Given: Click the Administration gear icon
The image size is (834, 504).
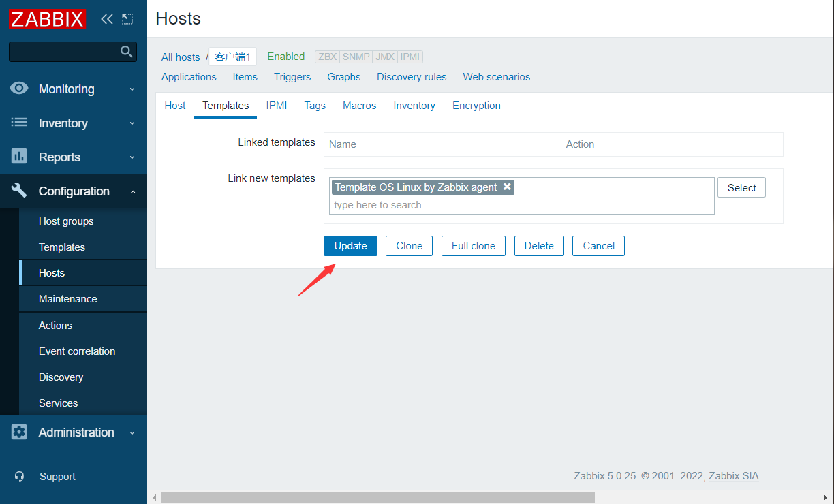Looking at the screenshot, I should (19, 432).
